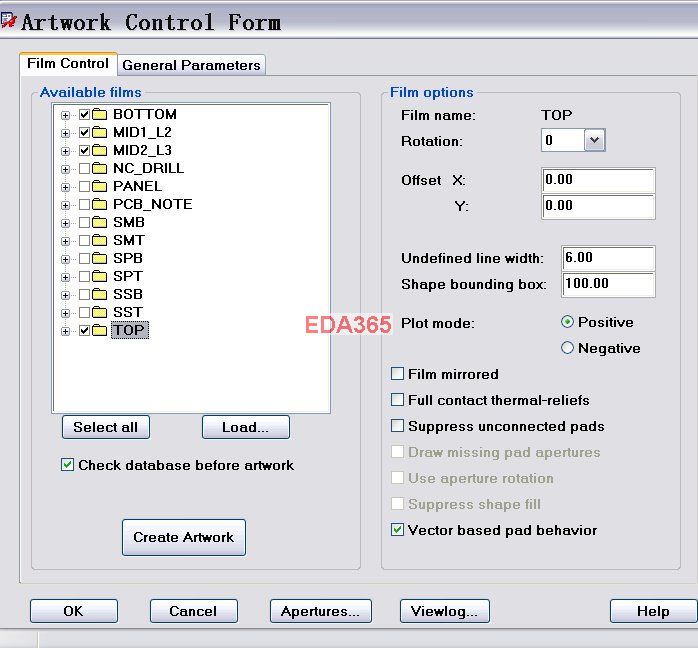This screenshot has width=698, height=648.
Task: Enable Suppress unconnected pads
Action: pos(397,426)
